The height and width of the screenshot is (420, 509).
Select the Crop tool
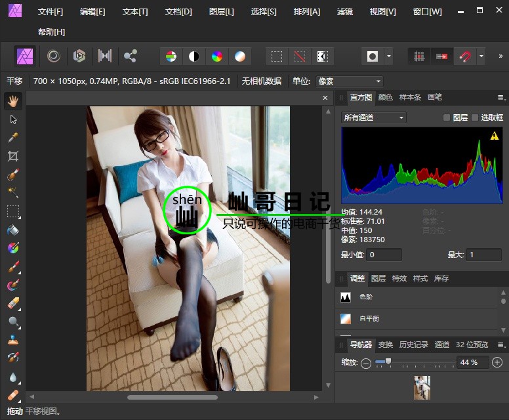(x=13, y=156)
